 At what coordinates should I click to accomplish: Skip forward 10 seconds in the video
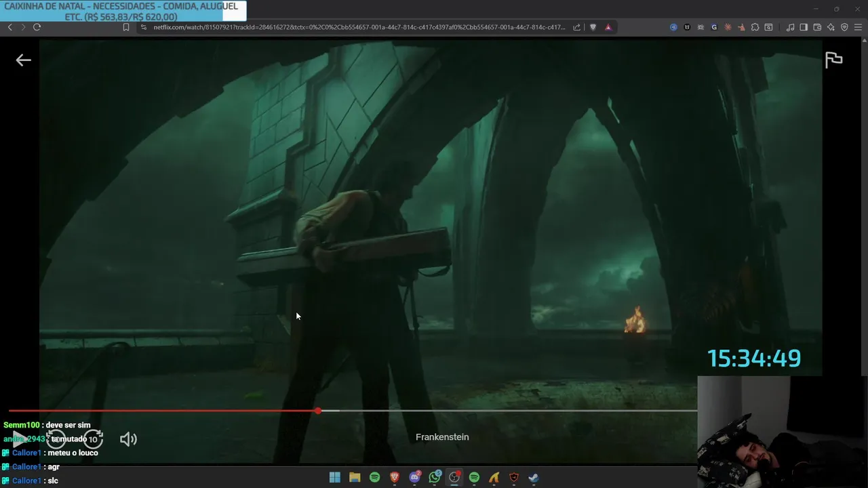93,439
